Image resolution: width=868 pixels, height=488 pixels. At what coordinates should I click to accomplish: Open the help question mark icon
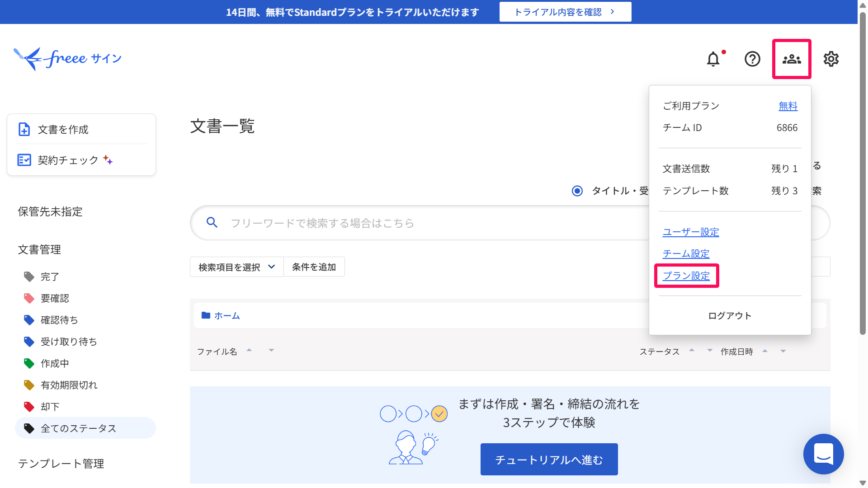752,59
